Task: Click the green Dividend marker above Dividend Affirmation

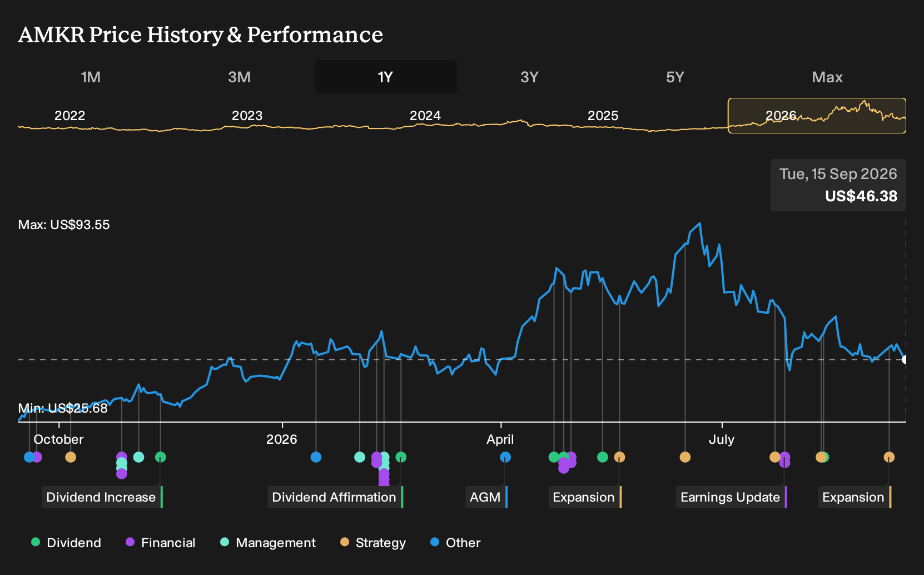Action: (x=401, y=457)
